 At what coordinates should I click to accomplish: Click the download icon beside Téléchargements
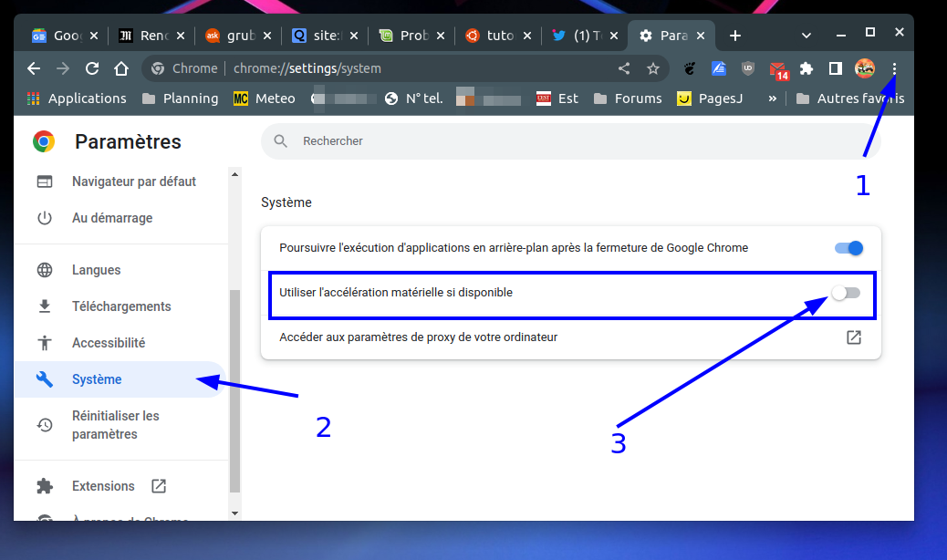point(45,306)
